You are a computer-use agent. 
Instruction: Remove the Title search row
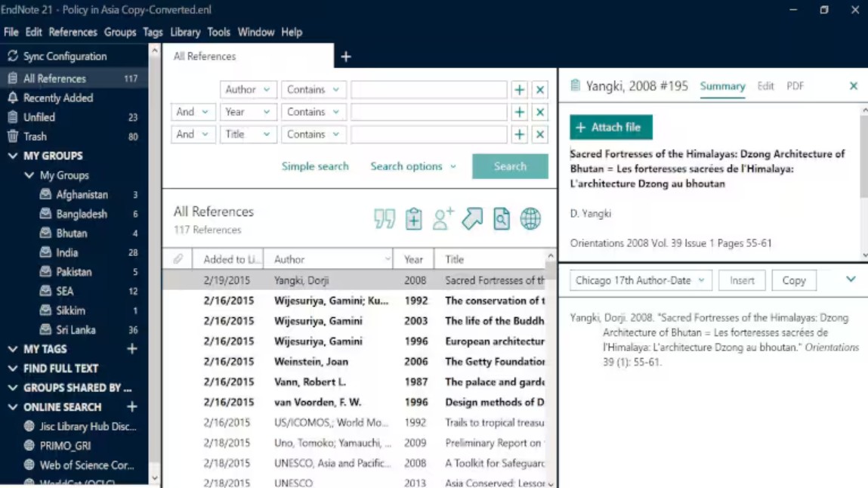point(539,134)
